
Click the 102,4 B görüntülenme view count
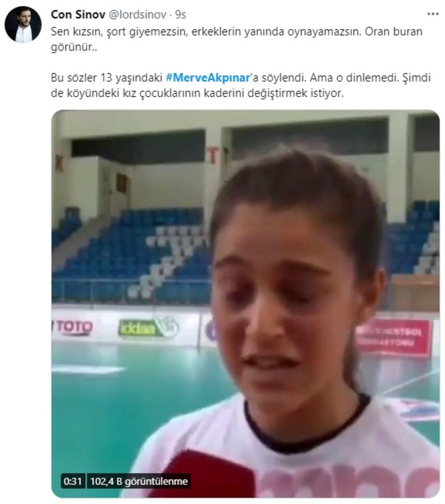[x=139, y=481]
